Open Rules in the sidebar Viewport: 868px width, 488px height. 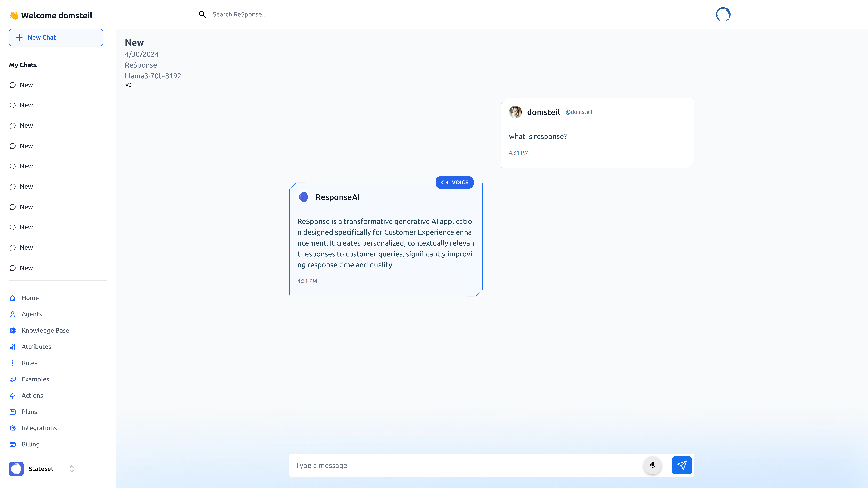click(x=29, y=363)
